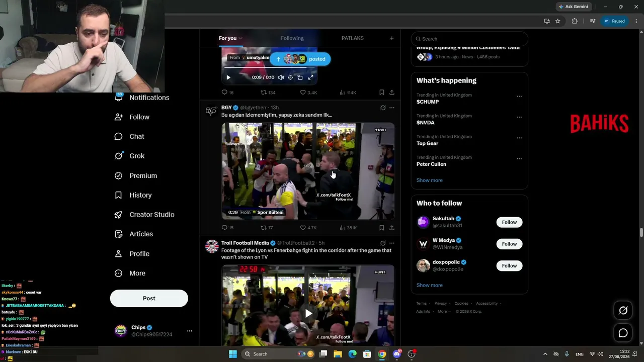Open the Creator Studio rocket icon
Screen dimensions: 644x362
pyautogui.click(x=119, y=215)
